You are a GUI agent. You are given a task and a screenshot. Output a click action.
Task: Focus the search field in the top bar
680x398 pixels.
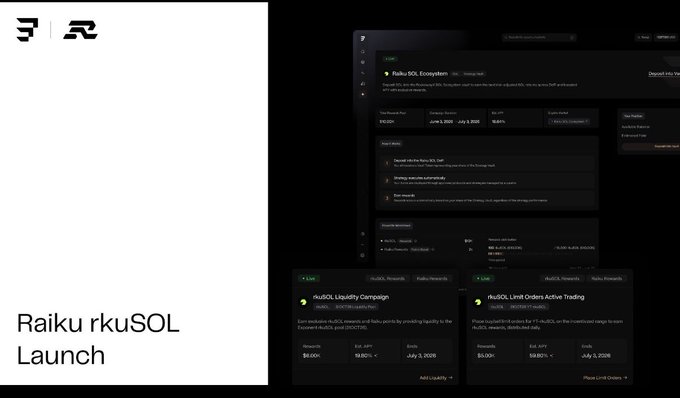tap(539, 38)
